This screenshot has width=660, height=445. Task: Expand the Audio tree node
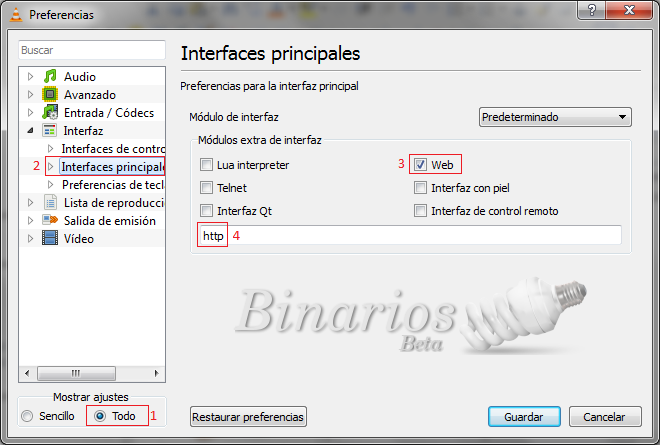(x=30, y=77)
